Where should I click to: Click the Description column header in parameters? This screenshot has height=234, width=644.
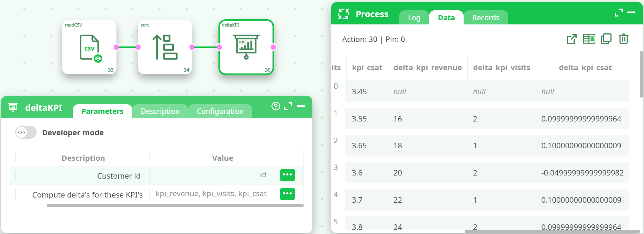[83, 158]
